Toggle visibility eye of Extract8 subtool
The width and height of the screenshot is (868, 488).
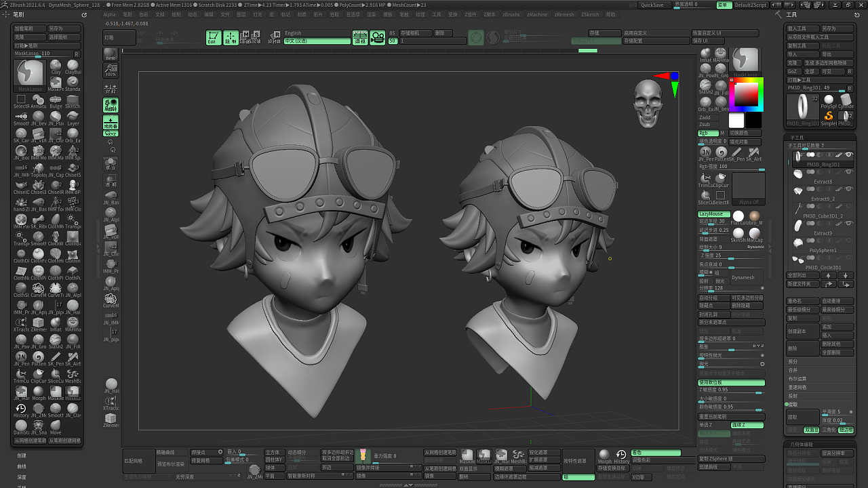point(848,172)
